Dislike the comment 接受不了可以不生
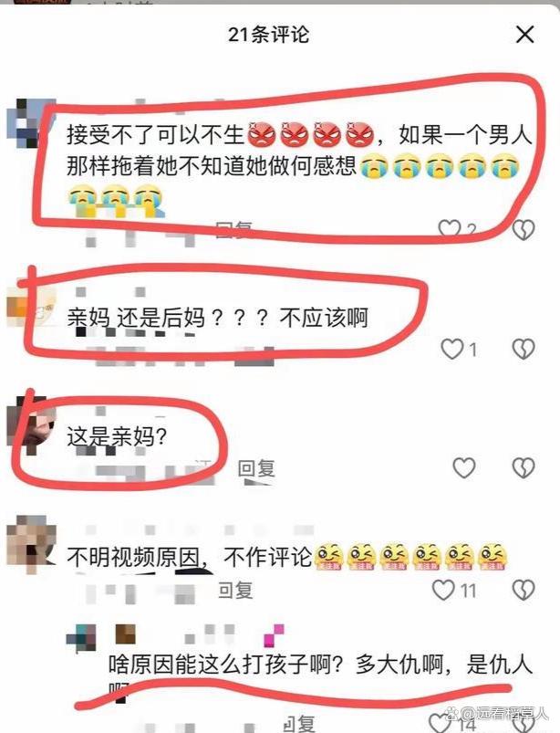 (x=524, y=229)
